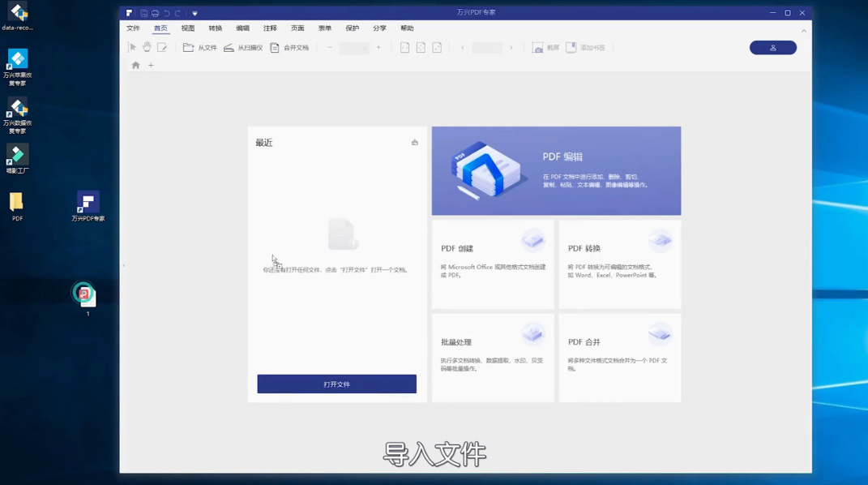The height and width of the screenshot is (485, 868).
Task: Switch to the 分享 tab
Action: (x=379, y=28)
